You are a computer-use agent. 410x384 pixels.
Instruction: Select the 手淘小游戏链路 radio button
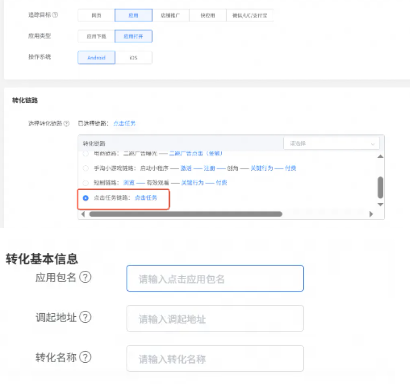click(x=86, y=168)
